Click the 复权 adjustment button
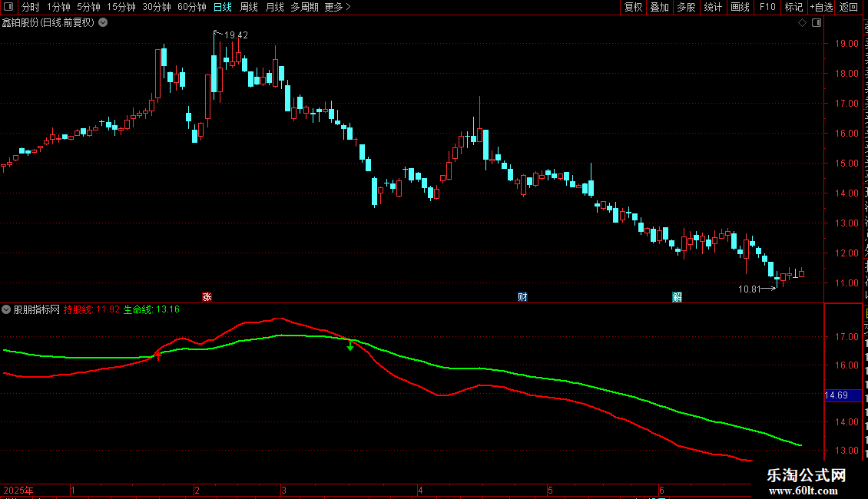The width and height of the screenshot is (868, 499). point(633,7)
